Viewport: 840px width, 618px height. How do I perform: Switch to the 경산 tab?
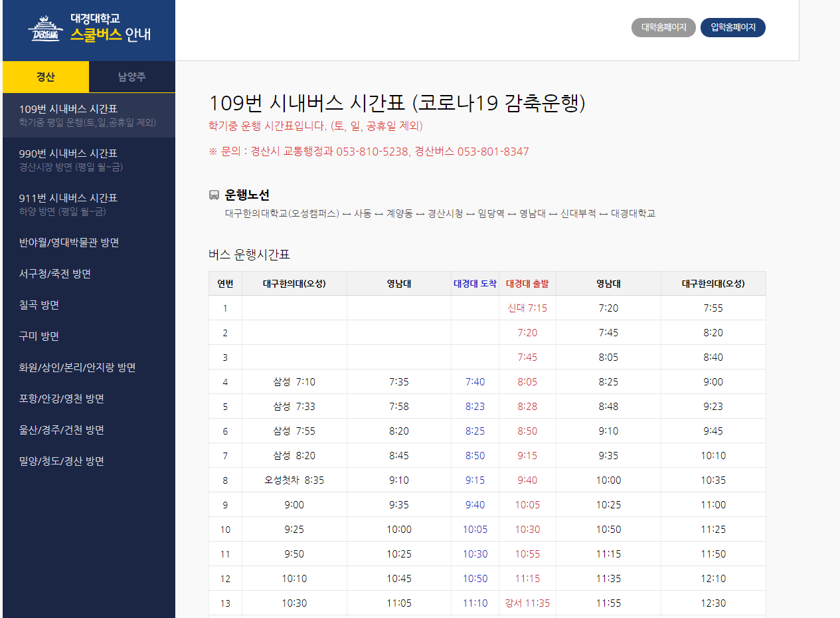pyautogui.click(x=46, y=77)
